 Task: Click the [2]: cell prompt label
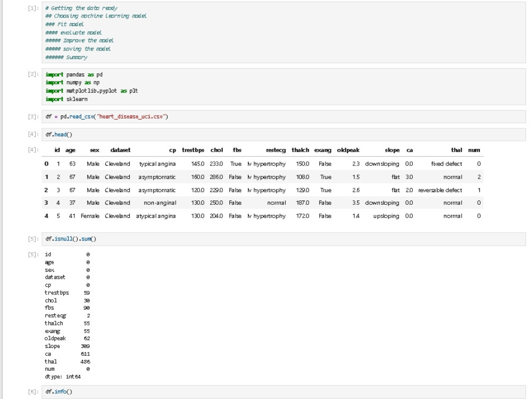click(33, 74)
